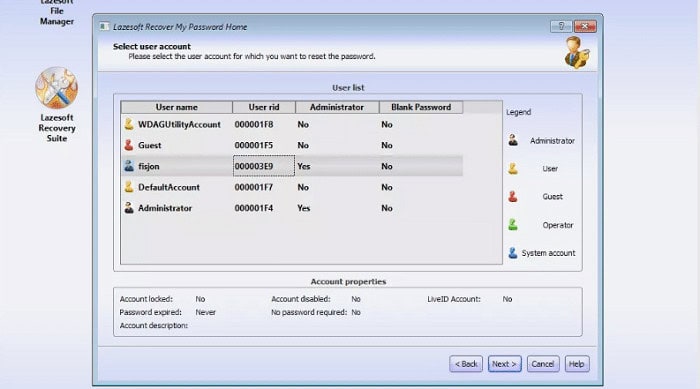Click the Password expired value Never
700x389 pixels.
click(x=205, y=312)
